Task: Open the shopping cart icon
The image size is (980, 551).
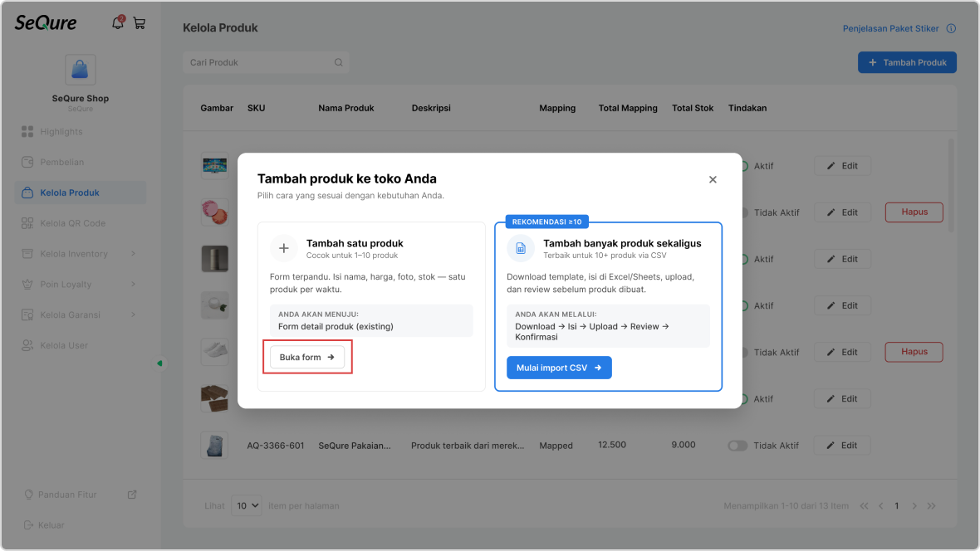Action: click(140, 24)
